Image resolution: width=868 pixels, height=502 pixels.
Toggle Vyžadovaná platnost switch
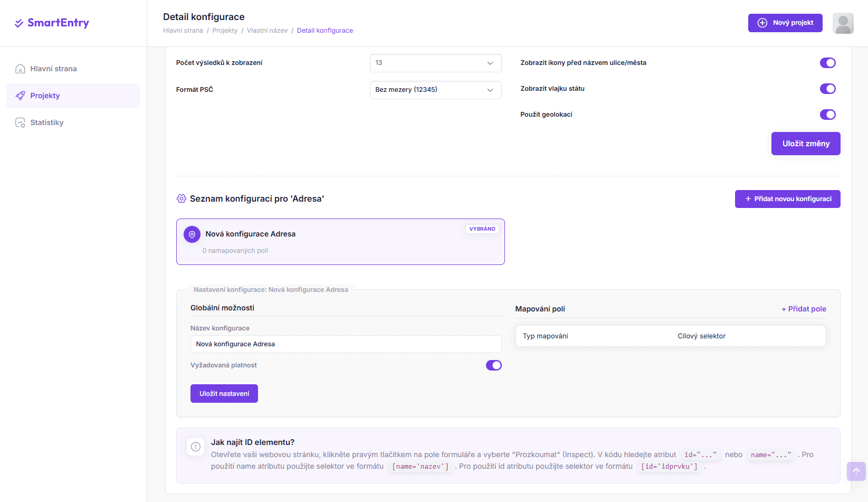point(493,365)
